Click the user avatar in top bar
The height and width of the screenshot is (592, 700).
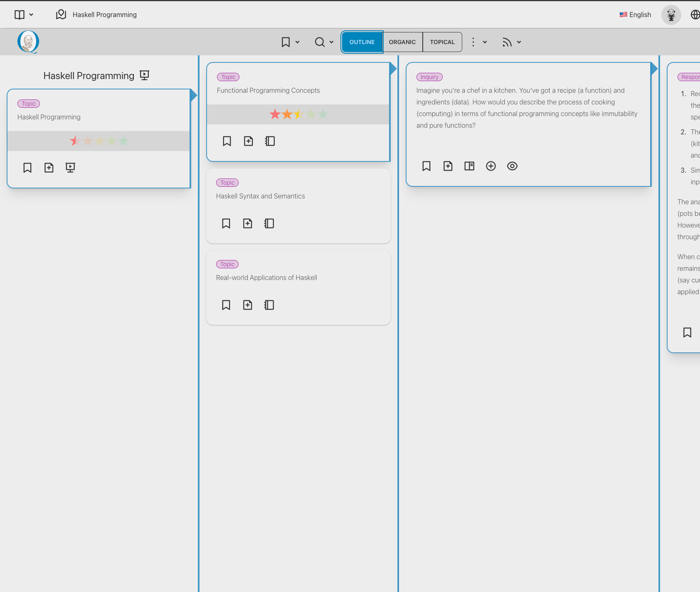point(671,15)
